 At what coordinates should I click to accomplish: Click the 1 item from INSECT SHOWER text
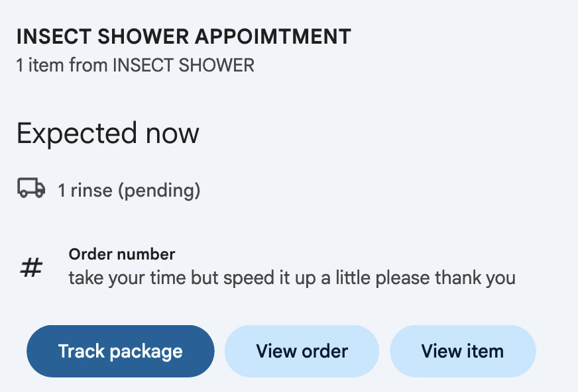click(x=135, y=66)
